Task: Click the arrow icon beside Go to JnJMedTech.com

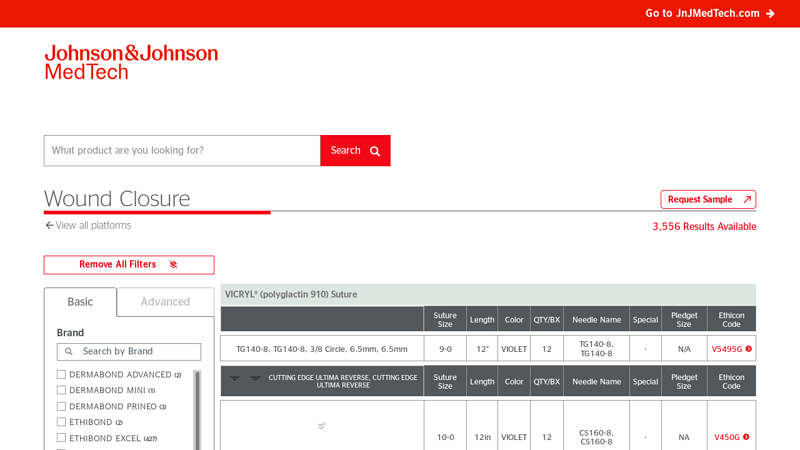Action: tap(770, 14)
